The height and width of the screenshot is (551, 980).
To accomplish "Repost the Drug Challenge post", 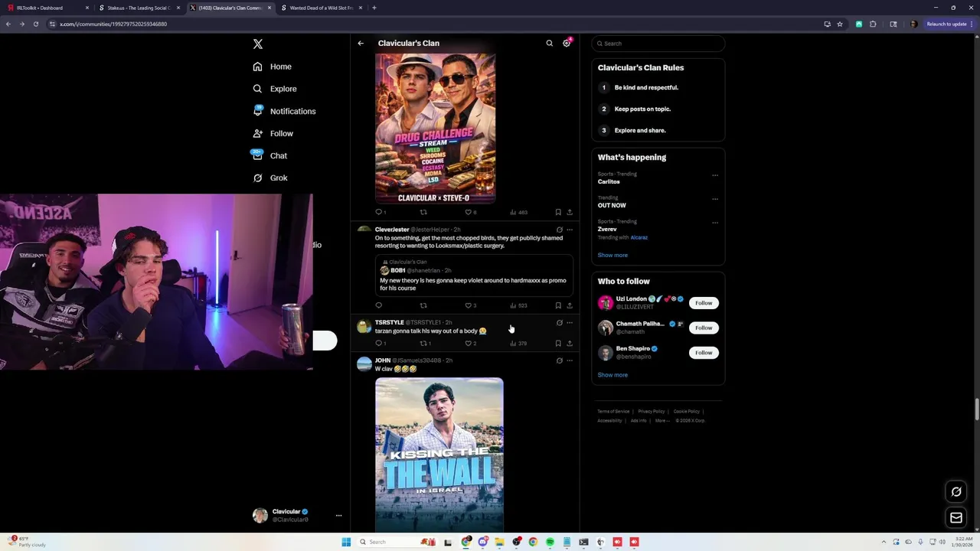I will 423,212.
